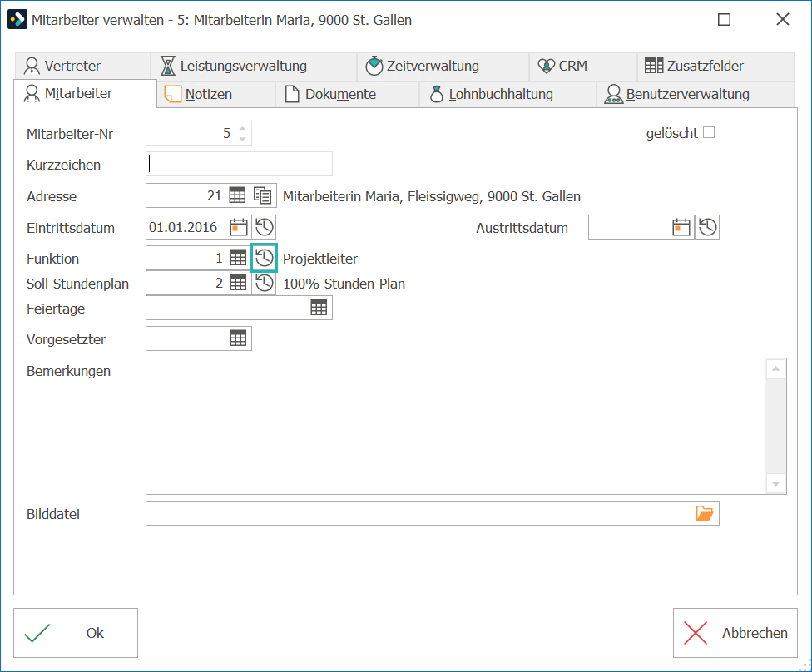Open calendar picker for Austrittsdatum

681,227
